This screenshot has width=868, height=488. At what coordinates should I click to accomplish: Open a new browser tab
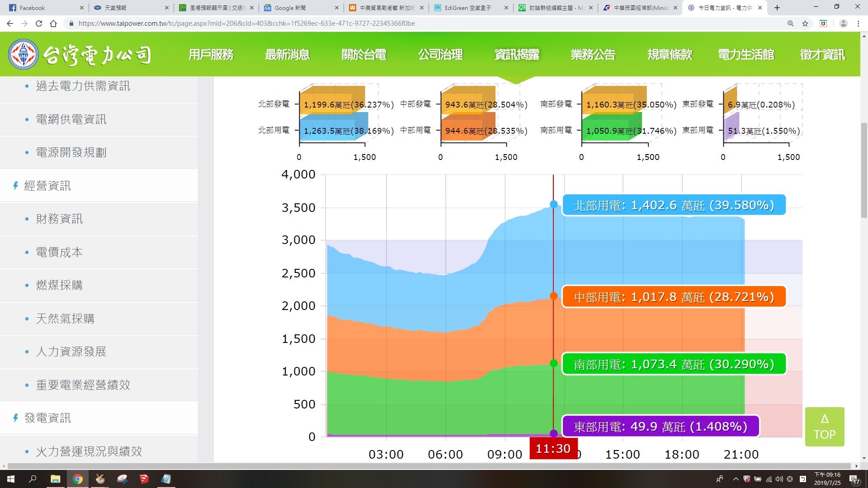(777, 8)
